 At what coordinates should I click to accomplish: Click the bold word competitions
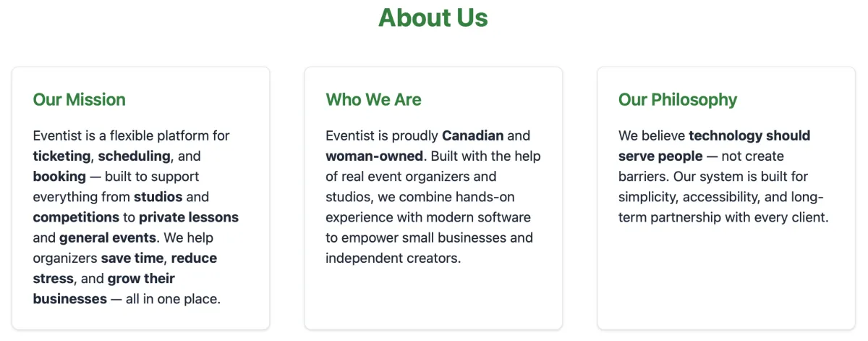(x=76, y=217)
